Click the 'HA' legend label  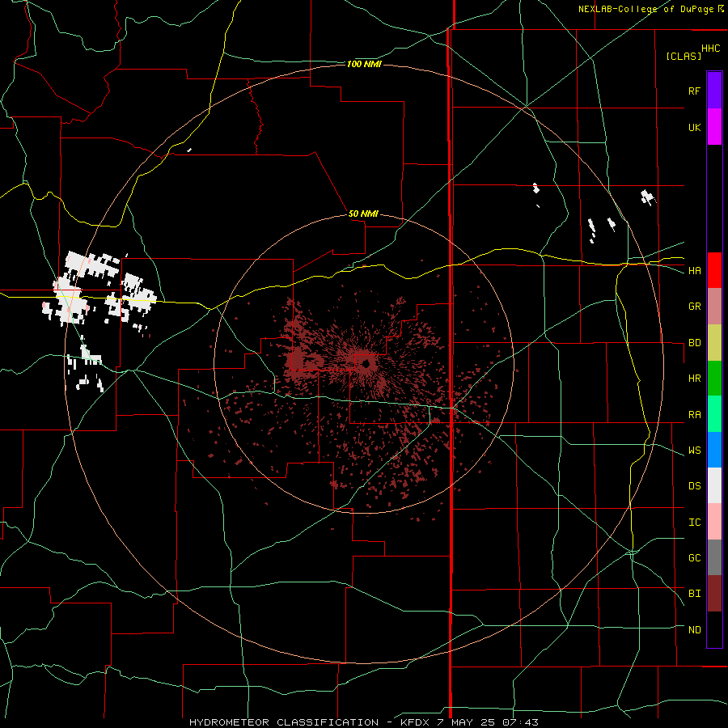click(694, 271)
